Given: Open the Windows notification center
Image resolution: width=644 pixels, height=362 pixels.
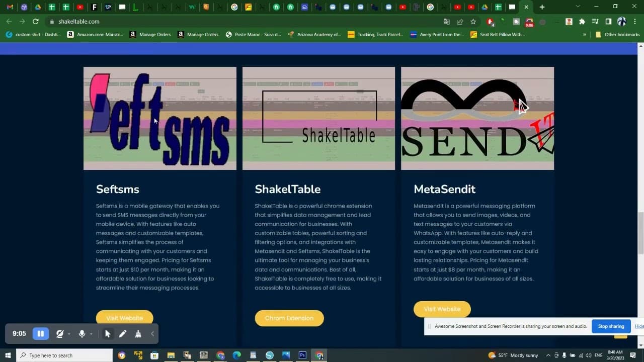Looking at the screenshot, I should coord(633,355).
